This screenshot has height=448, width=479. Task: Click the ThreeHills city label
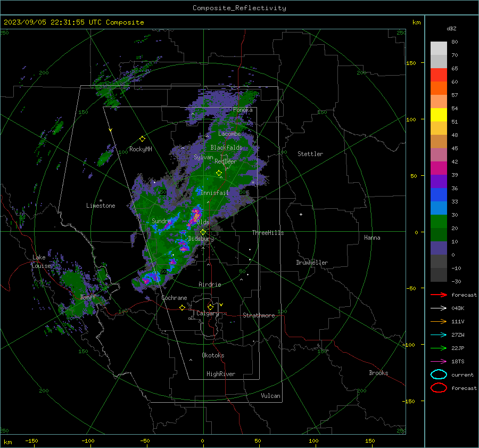[x=268, y=233]
